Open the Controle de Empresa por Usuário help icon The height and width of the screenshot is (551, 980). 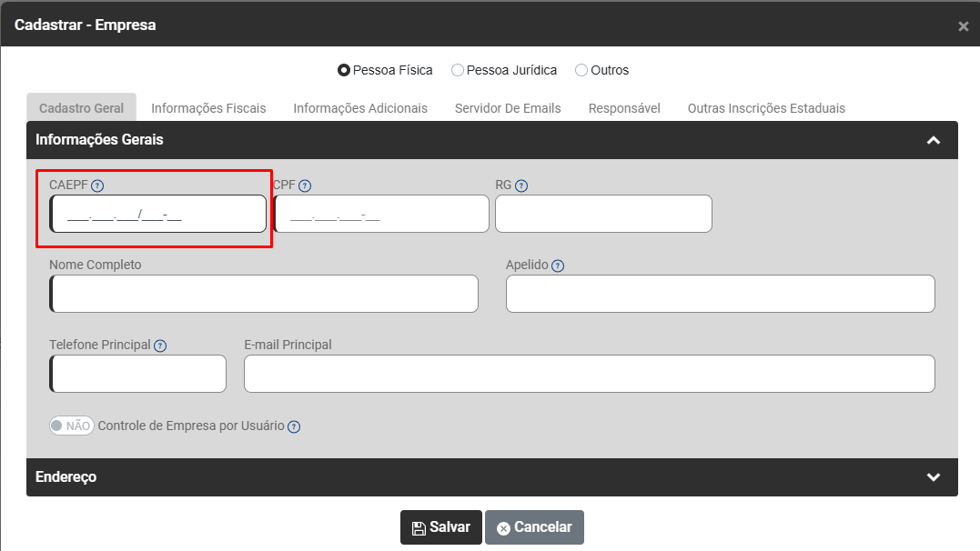coord(294,426)
